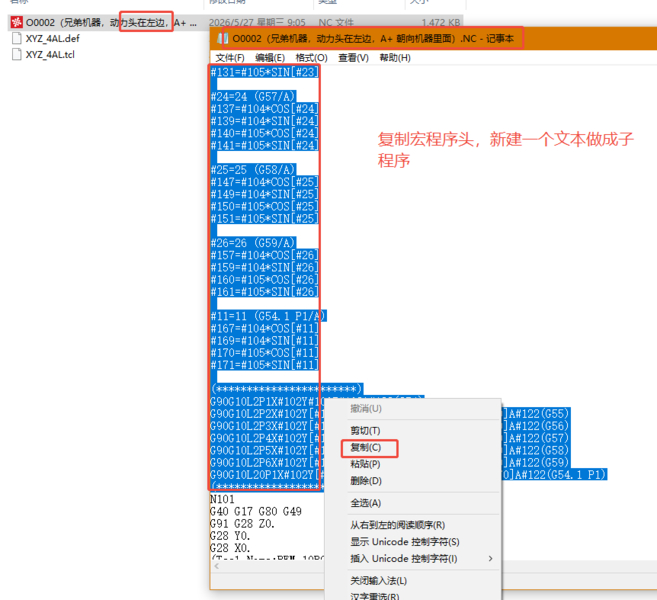
Task: Choose 全选(A) from the context menu
Action: (x=365, y=503)
